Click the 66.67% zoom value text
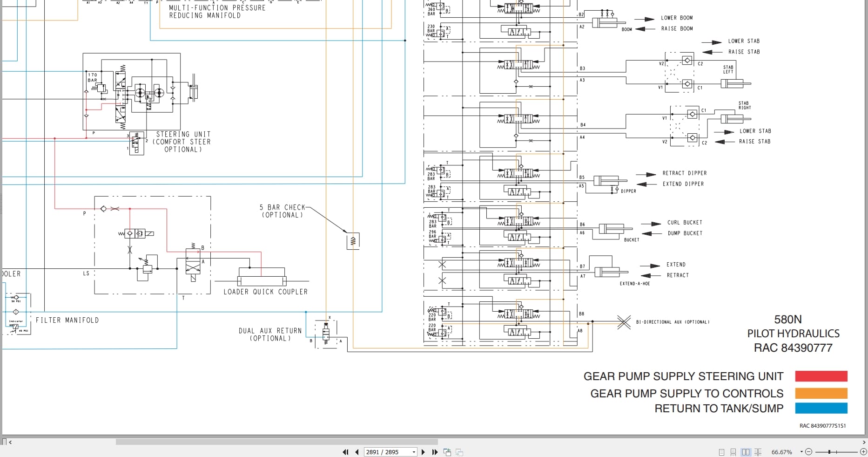 [x=782, y=452]
